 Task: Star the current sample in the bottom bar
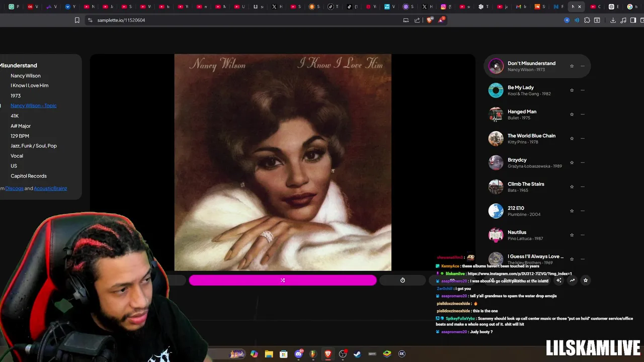coord(585,281)
